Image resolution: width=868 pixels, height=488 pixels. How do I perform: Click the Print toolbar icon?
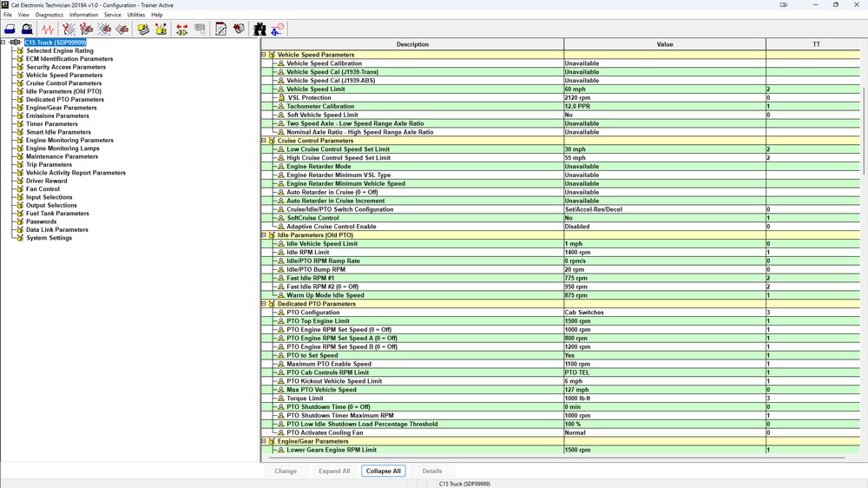coord(10,29)
